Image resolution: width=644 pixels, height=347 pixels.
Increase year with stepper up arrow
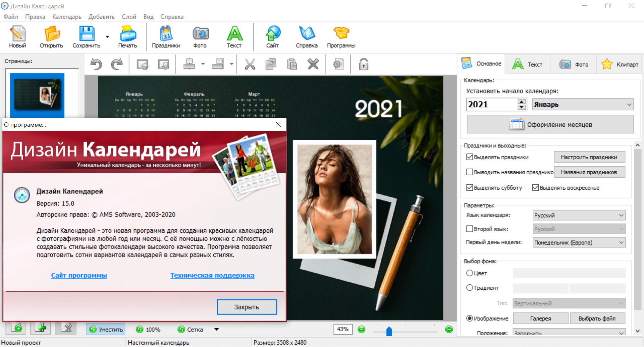coord(522,102)
